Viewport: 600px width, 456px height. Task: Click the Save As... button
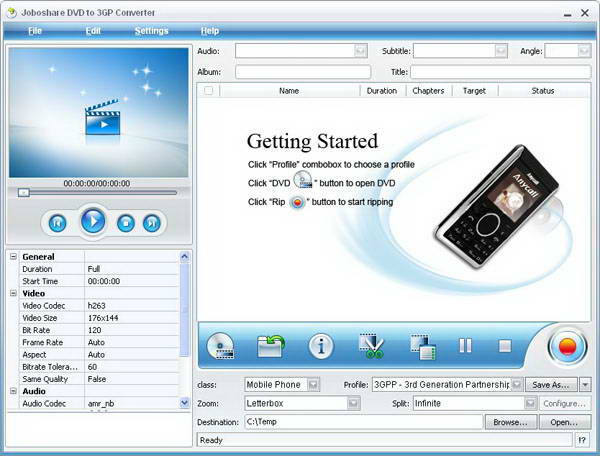click(x=551, y=384)
